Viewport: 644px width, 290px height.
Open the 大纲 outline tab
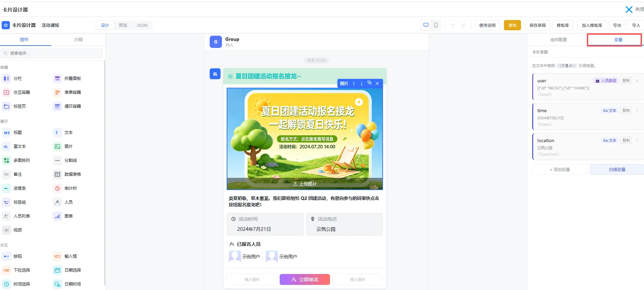[78, 40]
